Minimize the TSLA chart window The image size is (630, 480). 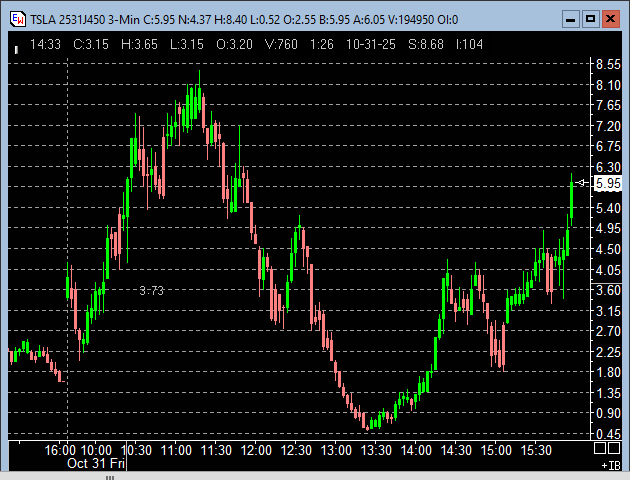[569, 18]
